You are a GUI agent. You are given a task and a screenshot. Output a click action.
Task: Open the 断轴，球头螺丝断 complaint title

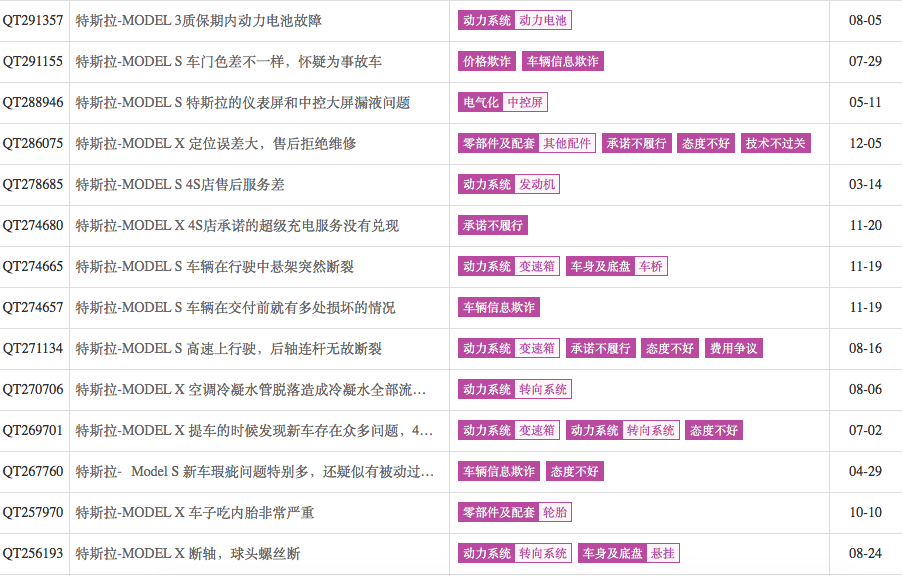coord(188,554)
